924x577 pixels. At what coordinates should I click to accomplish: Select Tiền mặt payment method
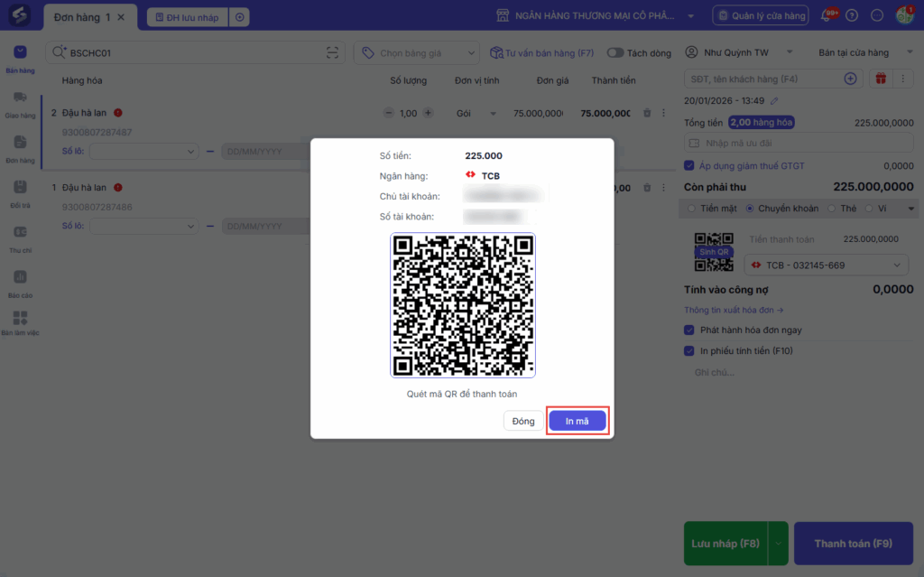(x=692, y=209)
